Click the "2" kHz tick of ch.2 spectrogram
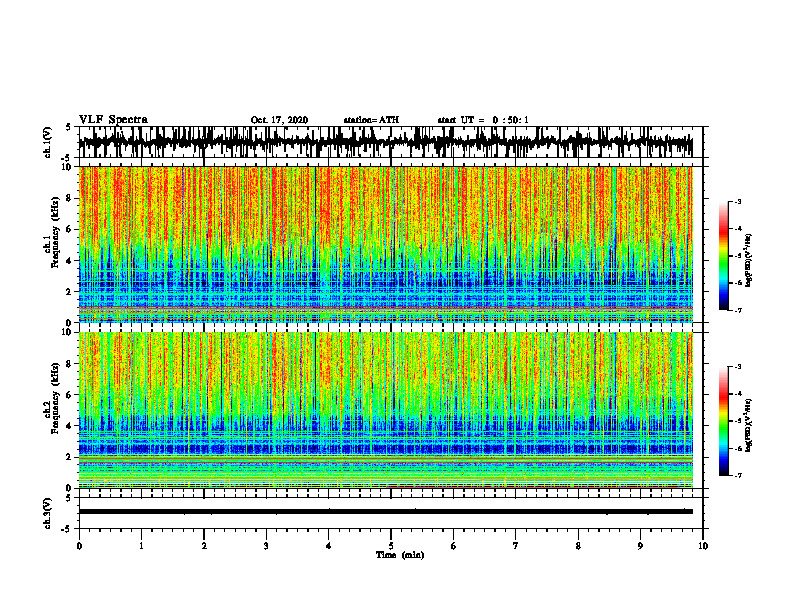 [x=70, y=457]
